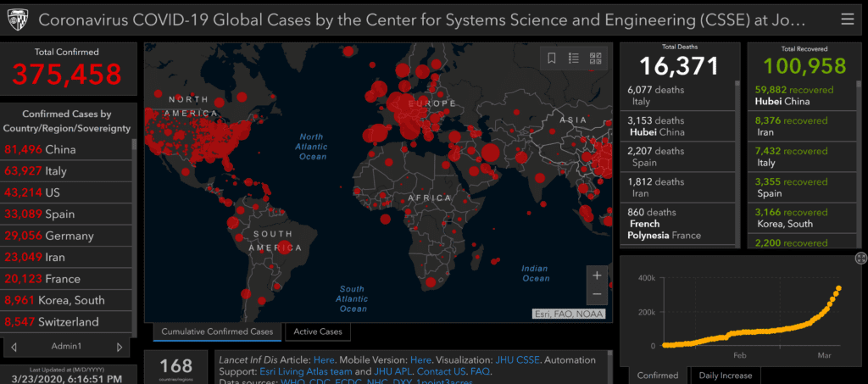Click the Total Confirmed 375,458 figure
The image size is (868, 384).
click(66, 74)
